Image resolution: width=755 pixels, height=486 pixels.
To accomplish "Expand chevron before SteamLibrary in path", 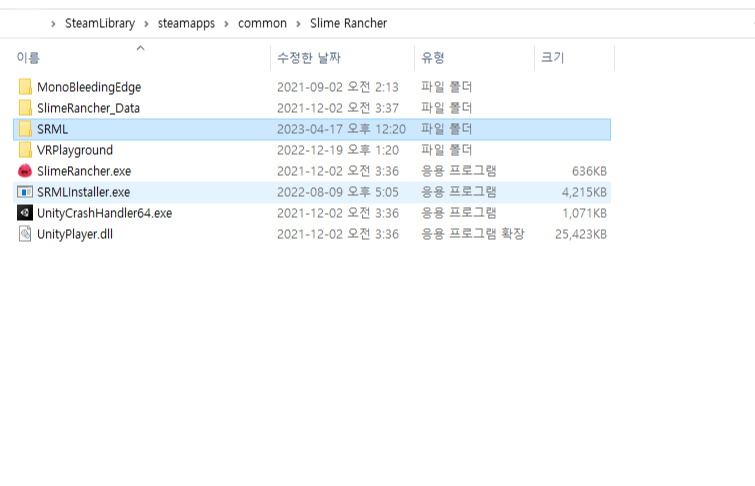I will (x=53, y=24).
